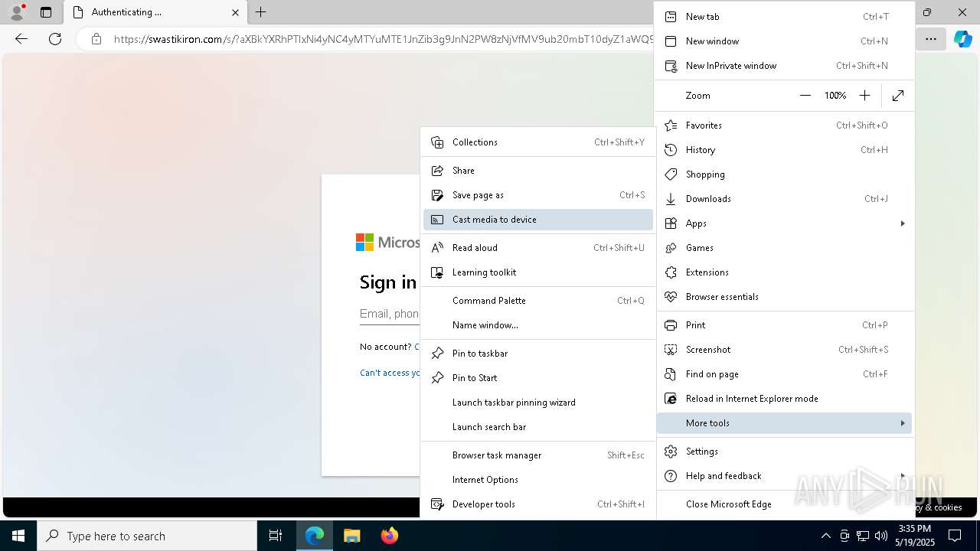Click the address bar URL

383,39
